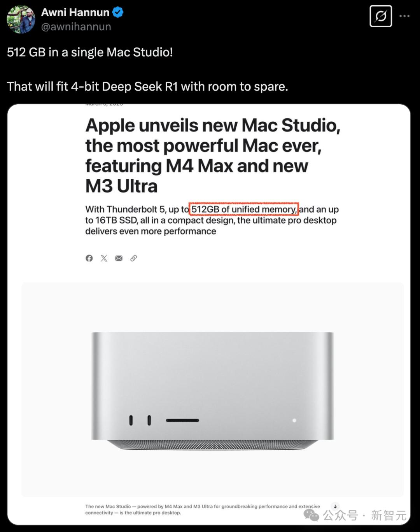The width and height of the screenshot is (420, 532).
Task: Click the Grok slash icon button
Action: [x=381, y=16]
